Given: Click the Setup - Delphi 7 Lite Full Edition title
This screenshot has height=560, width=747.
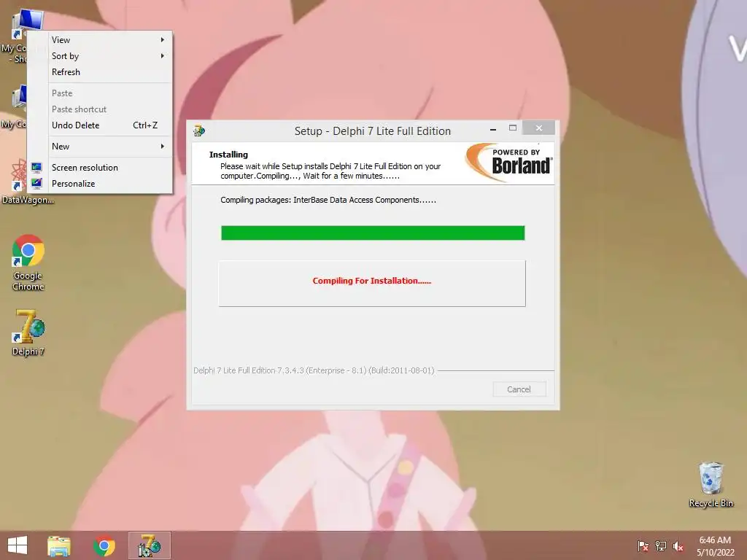Looking at the screenshot, I should [373, 131].
